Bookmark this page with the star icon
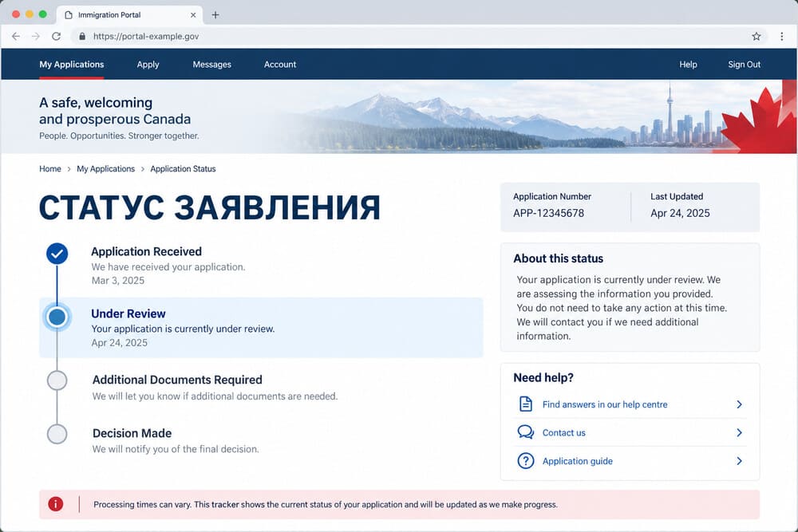The height and width of the screenshot is (532, 798). [757, 36]
